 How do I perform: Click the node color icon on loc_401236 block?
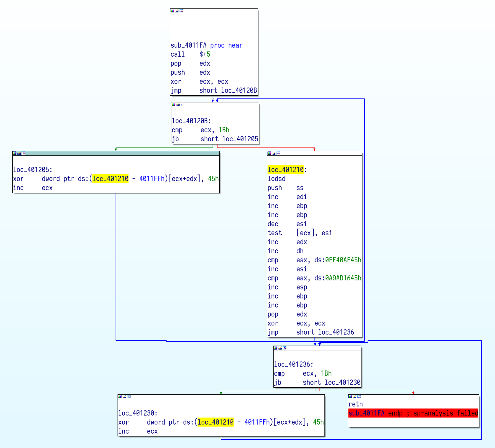tap(276, 348)
